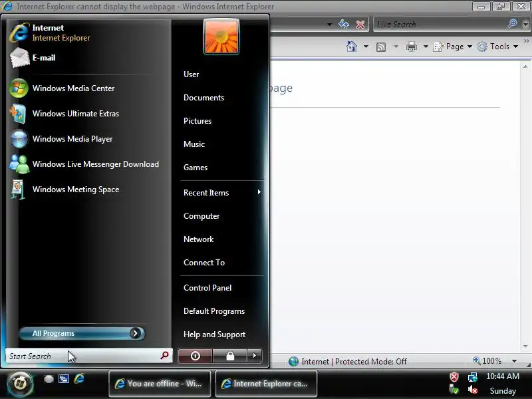Click the taskbar clock 10:44 AM

click(x=503, y=376)
